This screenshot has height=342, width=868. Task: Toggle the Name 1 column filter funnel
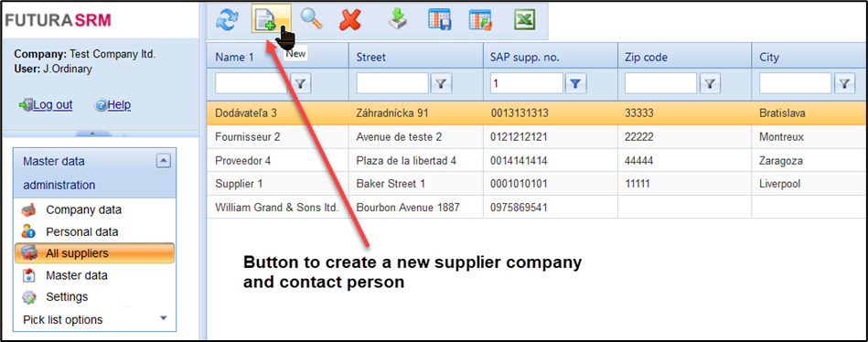(300, 83)
